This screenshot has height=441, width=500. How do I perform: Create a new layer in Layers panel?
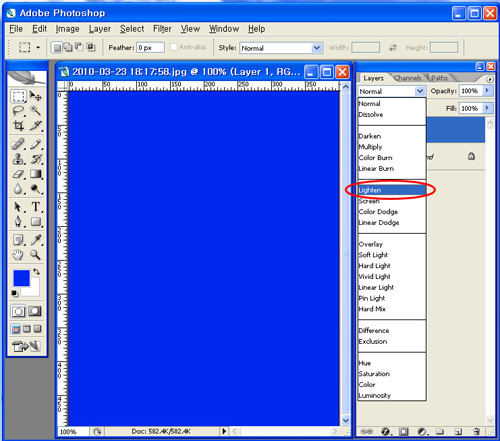click(x=458, y=432)
